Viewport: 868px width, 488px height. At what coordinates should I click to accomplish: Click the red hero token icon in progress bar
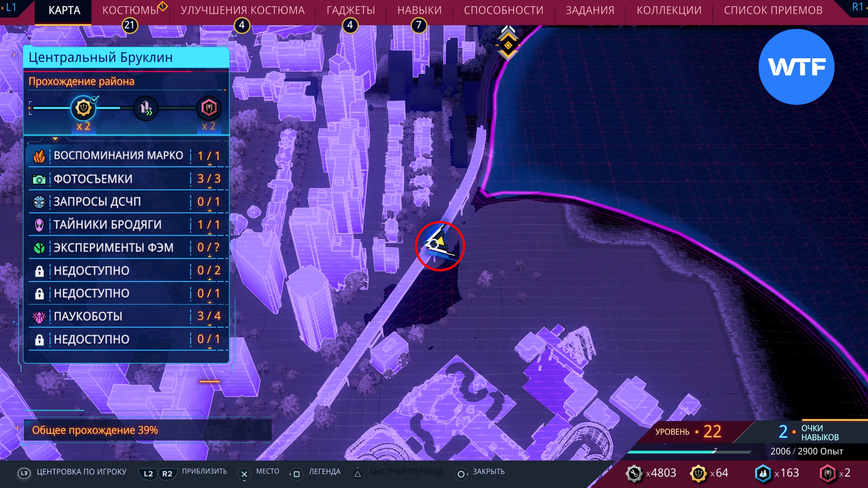coord(209,108)
